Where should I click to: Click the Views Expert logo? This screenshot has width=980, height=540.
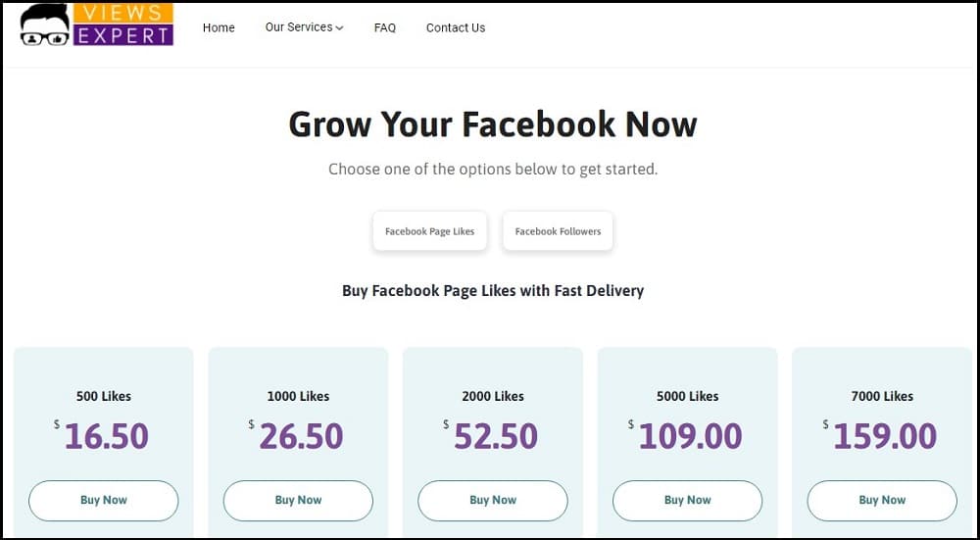(x=96, y=25)
